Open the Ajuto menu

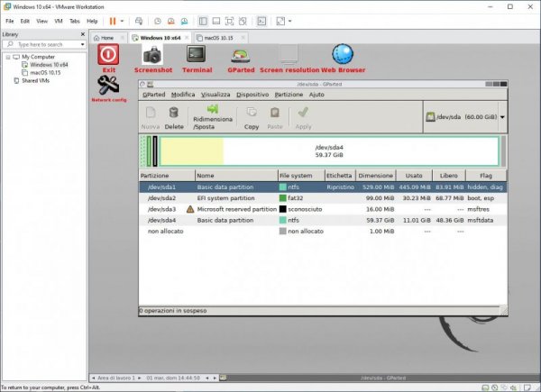coord(316,95)
